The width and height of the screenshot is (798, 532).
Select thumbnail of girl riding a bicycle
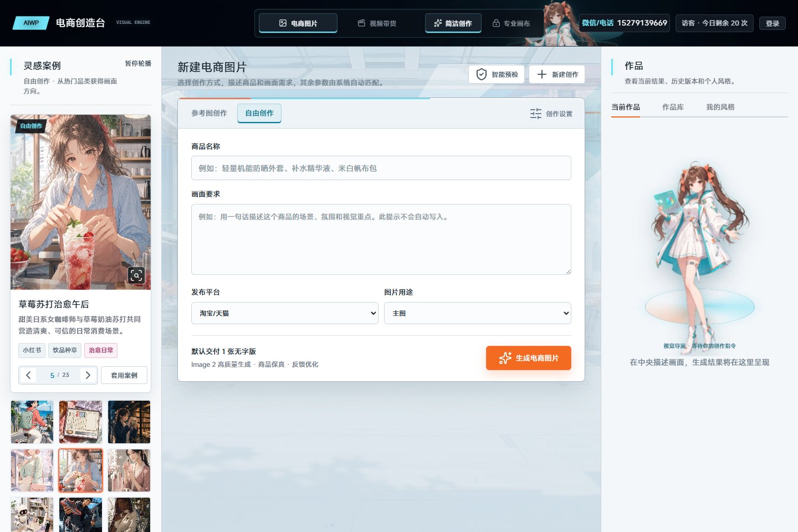click(x=32, y=422)
